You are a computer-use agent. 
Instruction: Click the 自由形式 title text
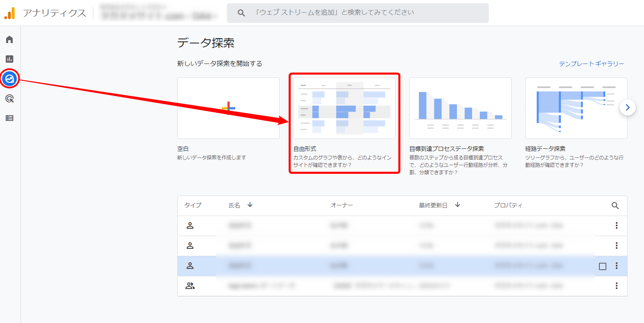tap(305, 149)
